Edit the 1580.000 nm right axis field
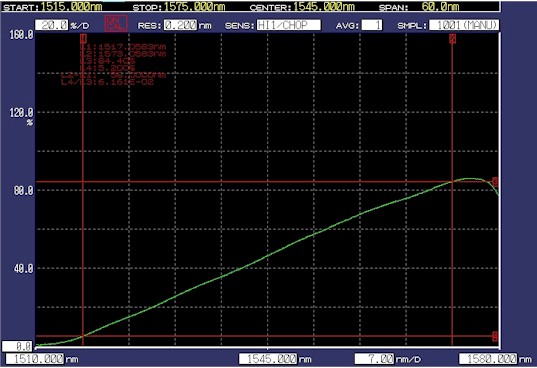 (x=488, y=359)
